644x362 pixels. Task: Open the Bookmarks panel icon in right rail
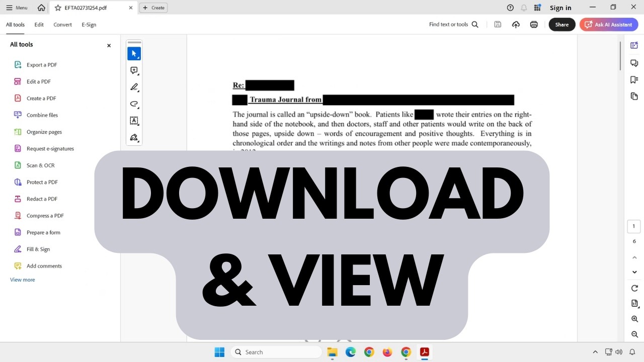[x=634, y=79]
